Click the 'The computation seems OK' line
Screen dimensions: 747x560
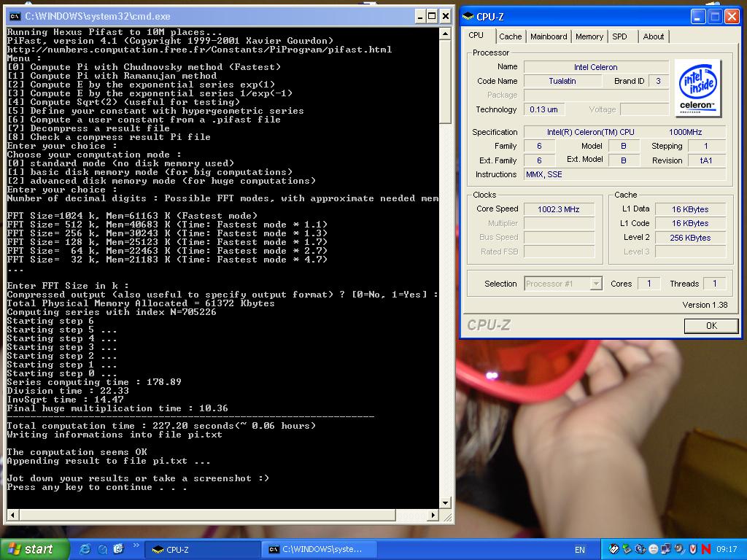(x=77, y=452)
